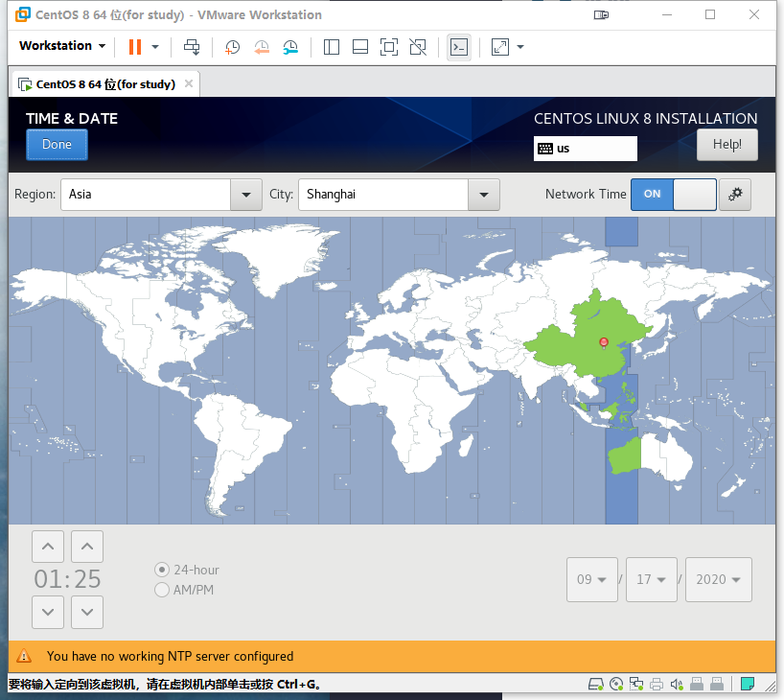Toggle the thumbnail bar view
The image size is (784, 700).
pyautogui.click(x=360, y=47)
